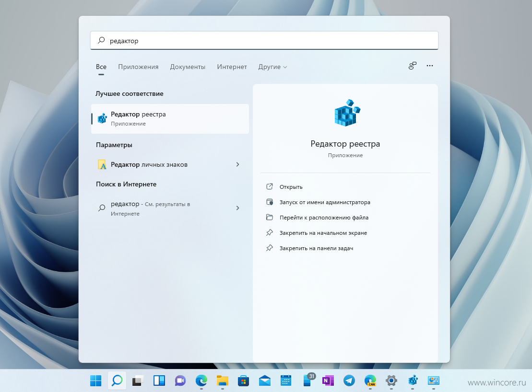The image size is (532, 392).
Task: Select the редактор web search result
Action: point(170,208)
